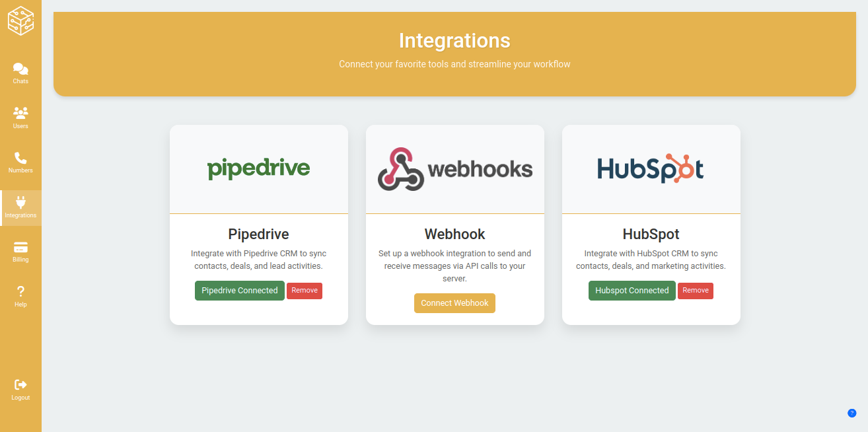Click the HubSpot logo image
The width and height of the screenshot is (868, 432).
(651, 168)
